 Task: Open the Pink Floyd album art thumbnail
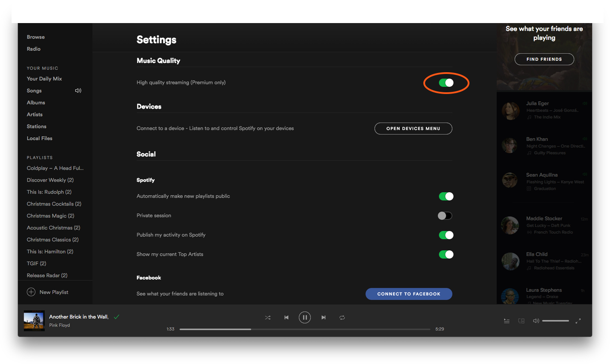(34, 321)
